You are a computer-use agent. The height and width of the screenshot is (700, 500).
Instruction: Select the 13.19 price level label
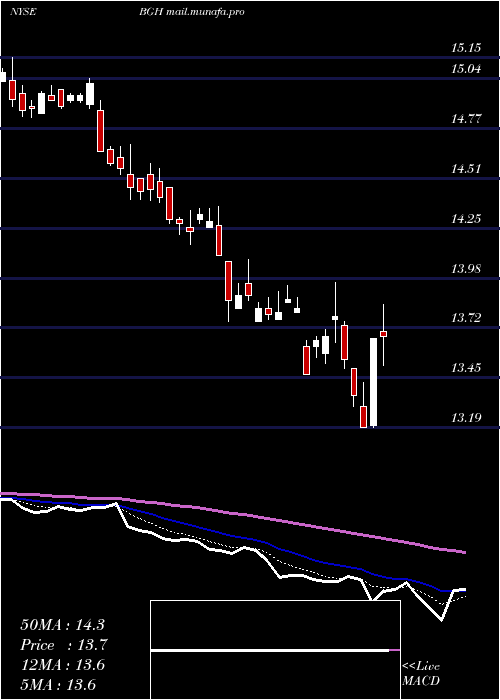466,418
